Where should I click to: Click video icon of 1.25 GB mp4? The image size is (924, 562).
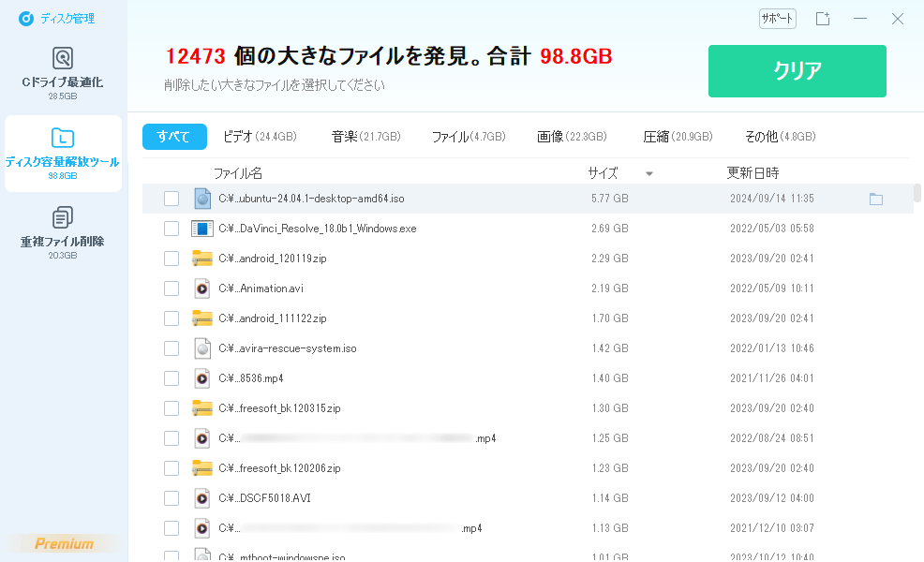pyautogui.click(x=202, y=438)
